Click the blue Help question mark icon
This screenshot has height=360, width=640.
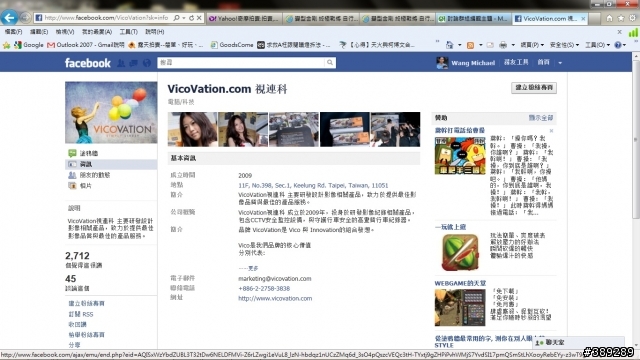coord(618,45)
